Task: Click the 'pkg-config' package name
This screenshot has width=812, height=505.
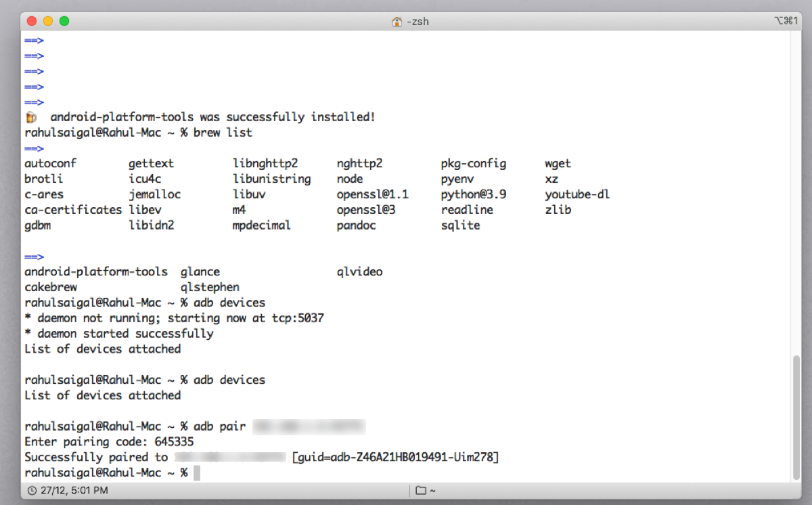Action: click(x=473, y=164)
